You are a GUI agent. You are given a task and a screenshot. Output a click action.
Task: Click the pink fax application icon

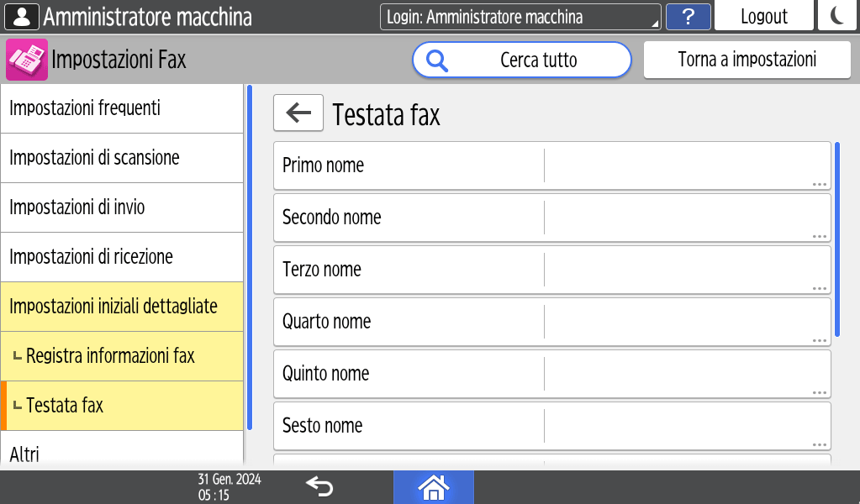tap(27, 60)
